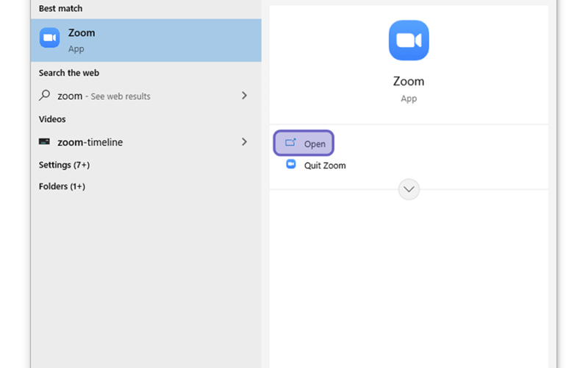
Task: Click the Zoom icon in Best match
Action: click(x=49, y=38)
